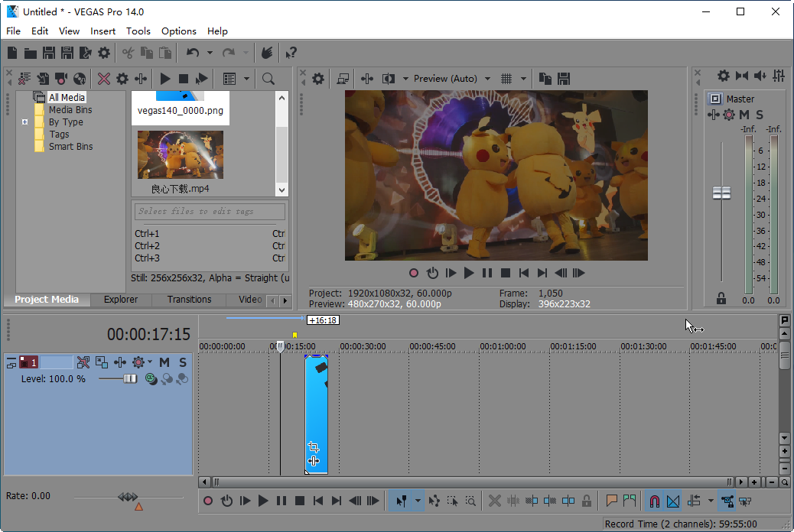Viewport: 794px width, 532px height.
Task: Open Video Preview project properties gear
Action: tap(318, 79)
